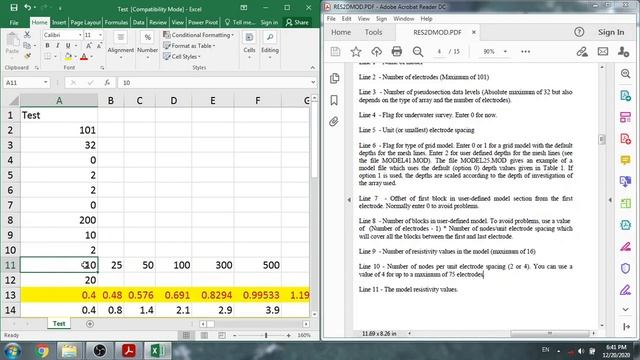Screen dimensions: 640x360
Task: Open the Acrobat Tools tab
Action: [x=373, y=32]
